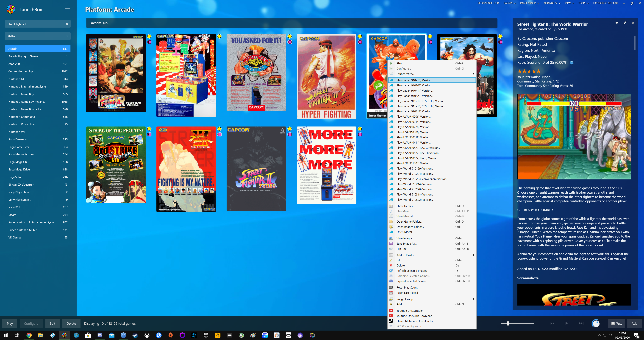Click the round volume knob control

pyautogui.click(x=596, y=323)
